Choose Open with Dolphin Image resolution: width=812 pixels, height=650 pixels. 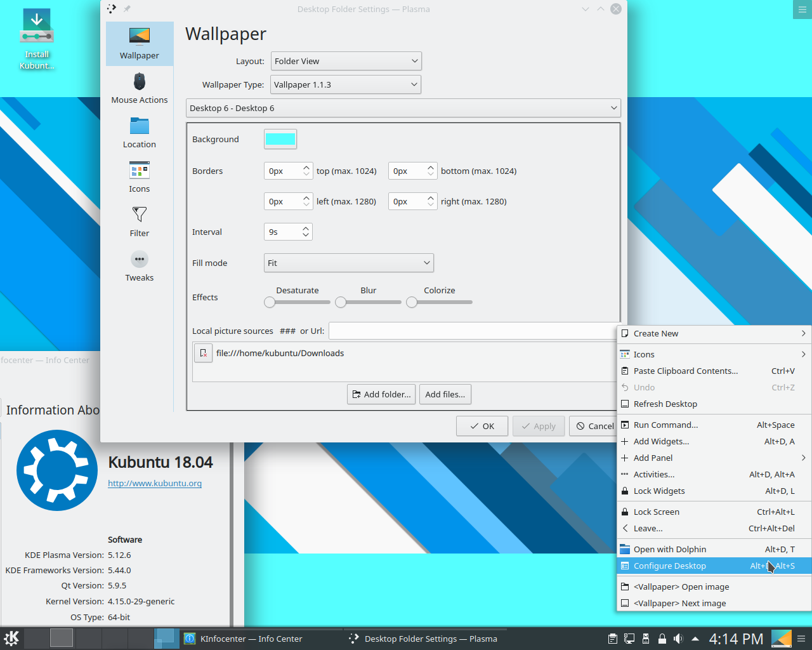coord(714,549)
